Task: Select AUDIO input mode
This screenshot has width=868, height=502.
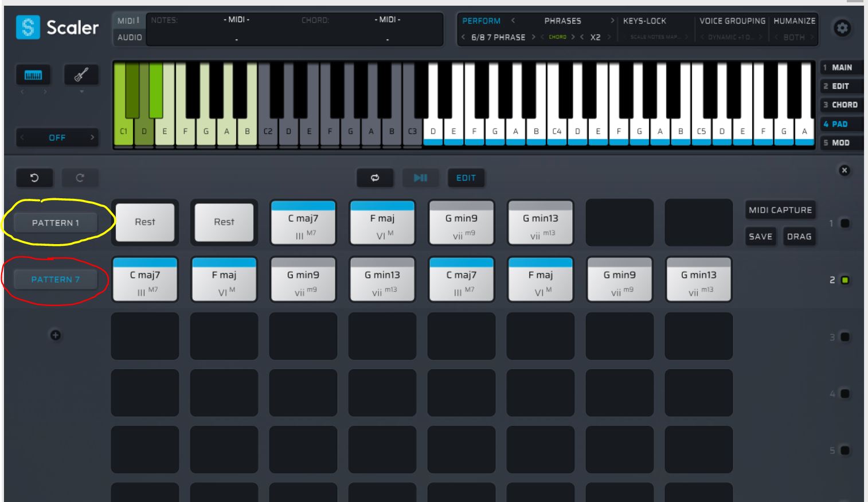Action: (x=130, y=37)
